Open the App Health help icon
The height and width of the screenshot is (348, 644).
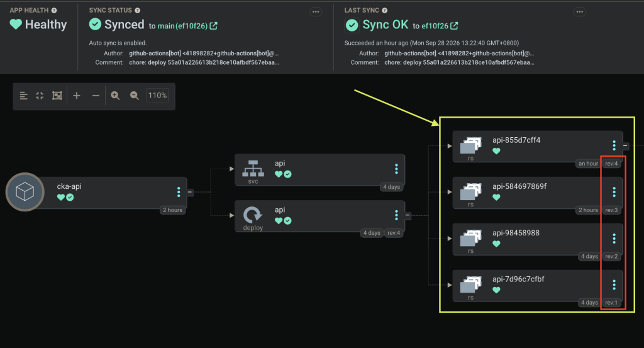coord(54,10)
